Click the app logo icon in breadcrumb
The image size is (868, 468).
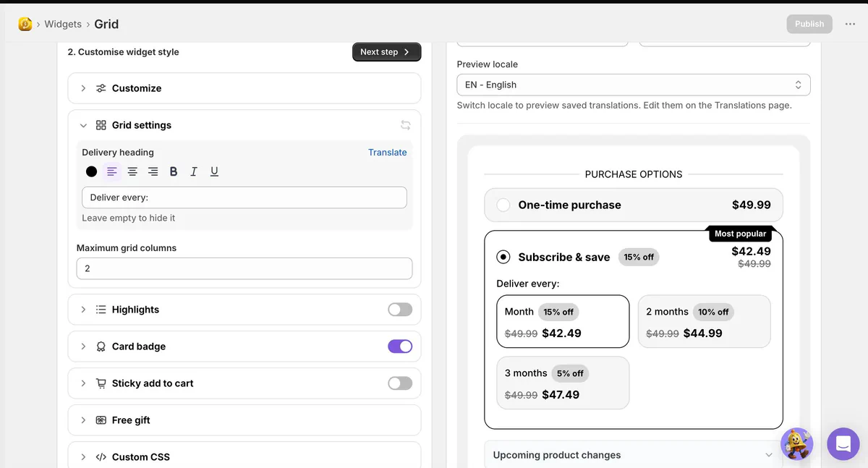pyautogui.click(x=25, y=24)
